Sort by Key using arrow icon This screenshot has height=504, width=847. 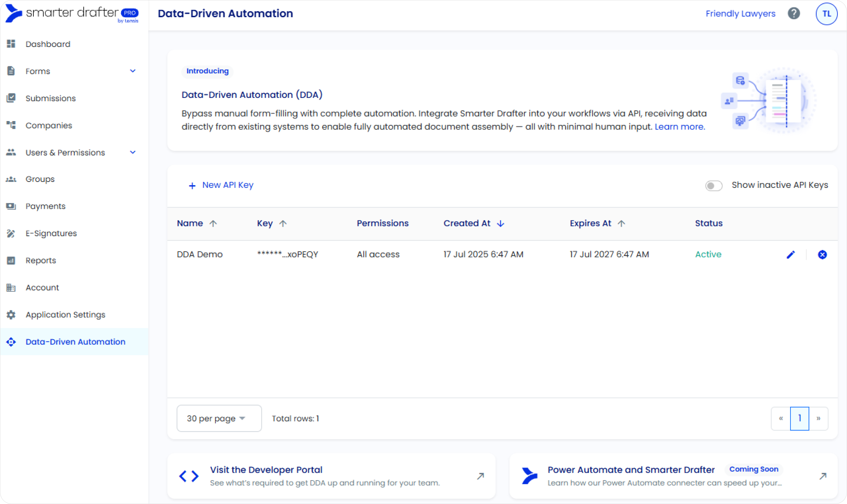coord(283,223)
